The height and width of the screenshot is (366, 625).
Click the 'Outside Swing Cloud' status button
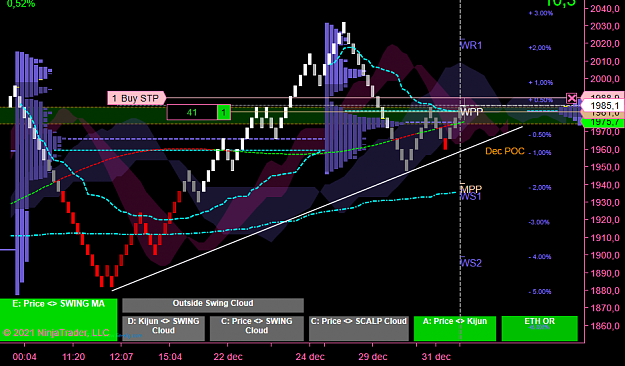click(213, 305)
